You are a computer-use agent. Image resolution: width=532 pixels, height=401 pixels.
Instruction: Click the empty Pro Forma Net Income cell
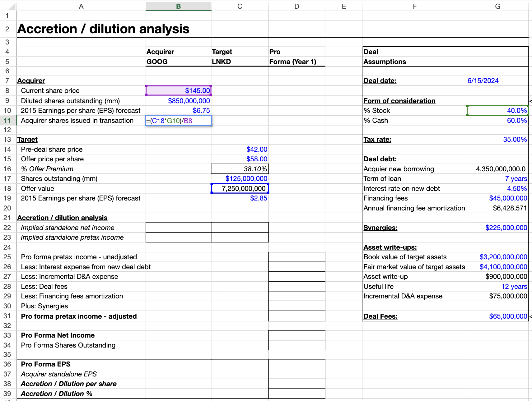tap(296, 335)
